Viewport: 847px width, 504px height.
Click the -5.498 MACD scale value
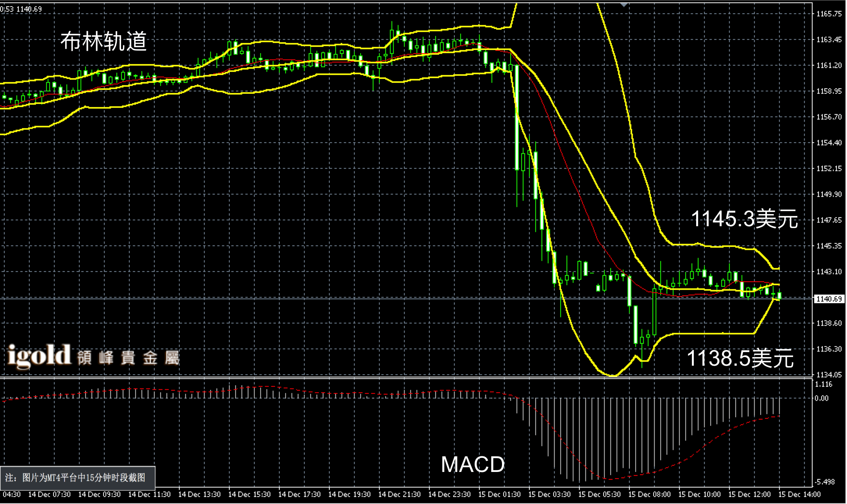click(x=825, y=482)
